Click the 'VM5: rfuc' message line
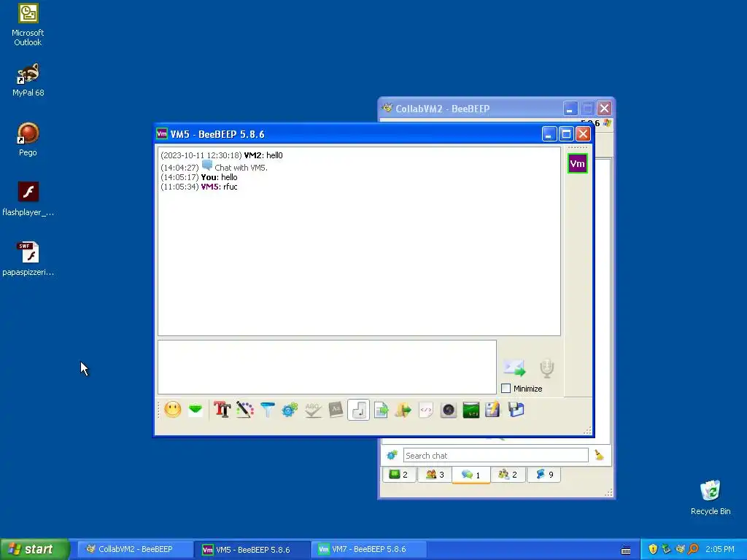Image resolution: width=747 pixels, height=560 pixels. (199, 187)
